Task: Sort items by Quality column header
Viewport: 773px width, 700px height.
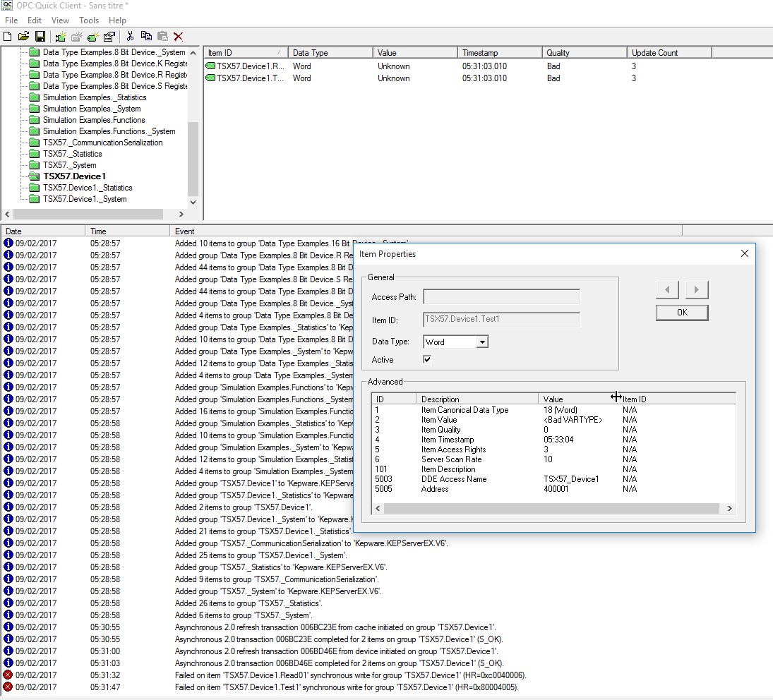Action: 584,53
